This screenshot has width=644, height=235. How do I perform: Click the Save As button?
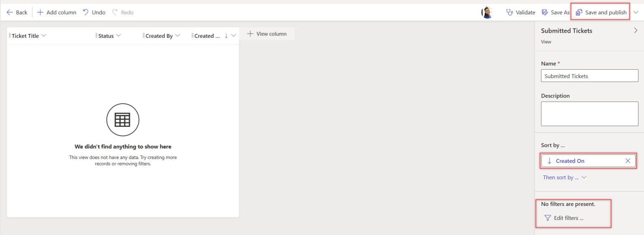pos(556,12)
